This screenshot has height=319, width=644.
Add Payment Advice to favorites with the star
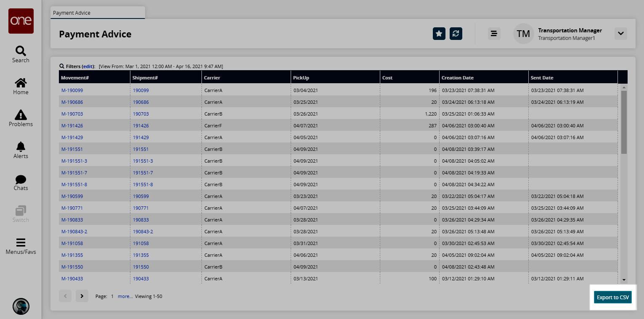pos(439,34)
